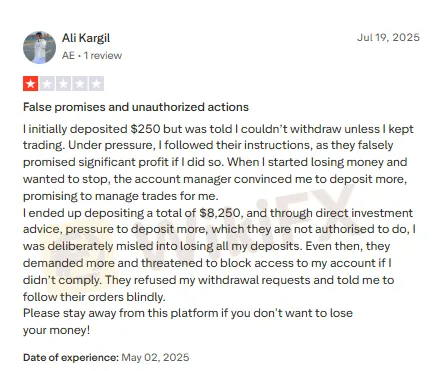
Task: Open the '1 review' count text
Action: pyautogui.click(x=103, y=55)
